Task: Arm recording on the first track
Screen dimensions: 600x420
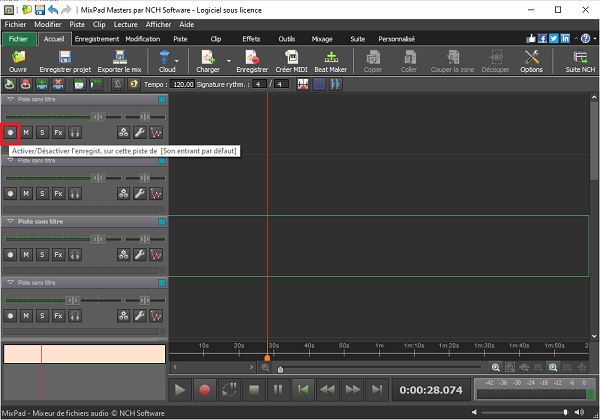Action: (x=10, y=133)
